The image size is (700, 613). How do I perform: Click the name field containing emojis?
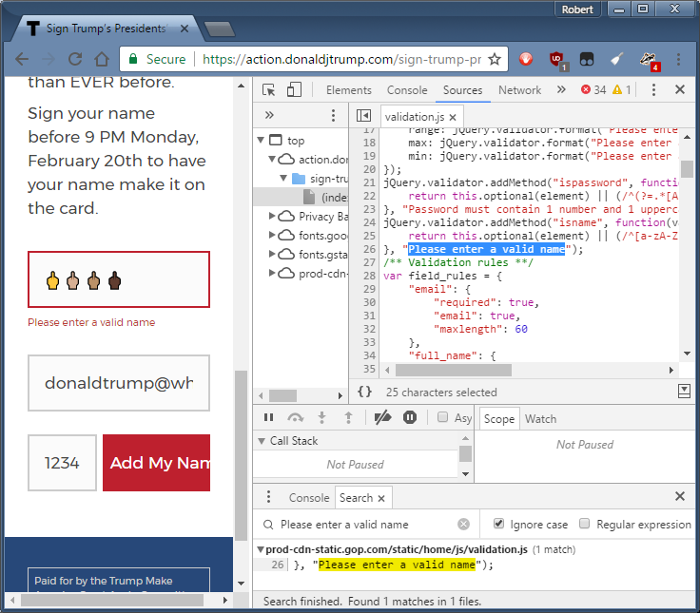click(119, 279)
